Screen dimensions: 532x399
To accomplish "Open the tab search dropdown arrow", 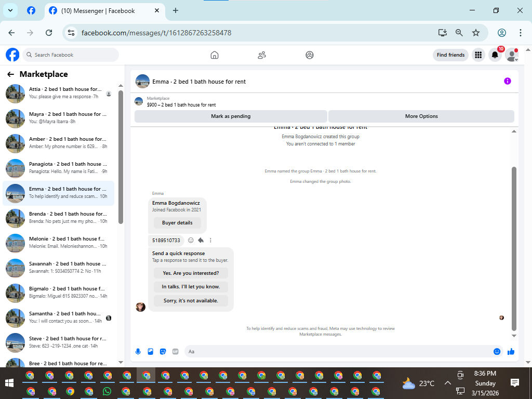I will point(10,10).
